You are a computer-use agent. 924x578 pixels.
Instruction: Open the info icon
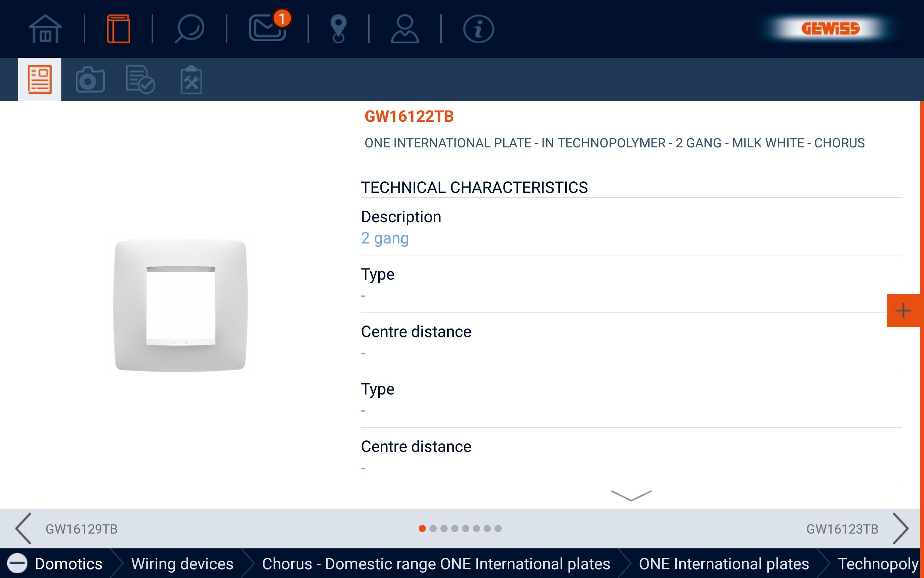(x=478, y=29)
